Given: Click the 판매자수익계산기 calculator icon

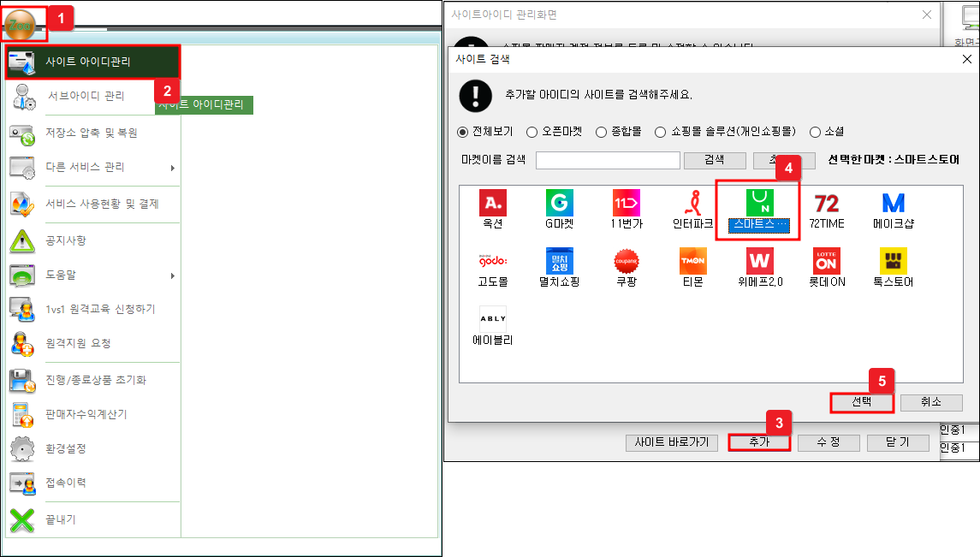Looking at the screenshot, I should pyautogui.click(x=22, y=415).
